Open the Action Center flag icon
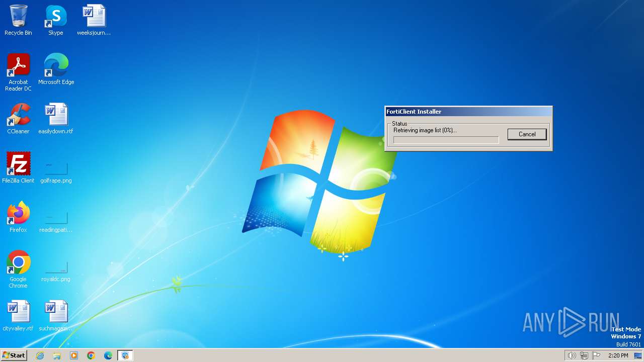Viewport: 644px width, 362px height. coord(596,355)
